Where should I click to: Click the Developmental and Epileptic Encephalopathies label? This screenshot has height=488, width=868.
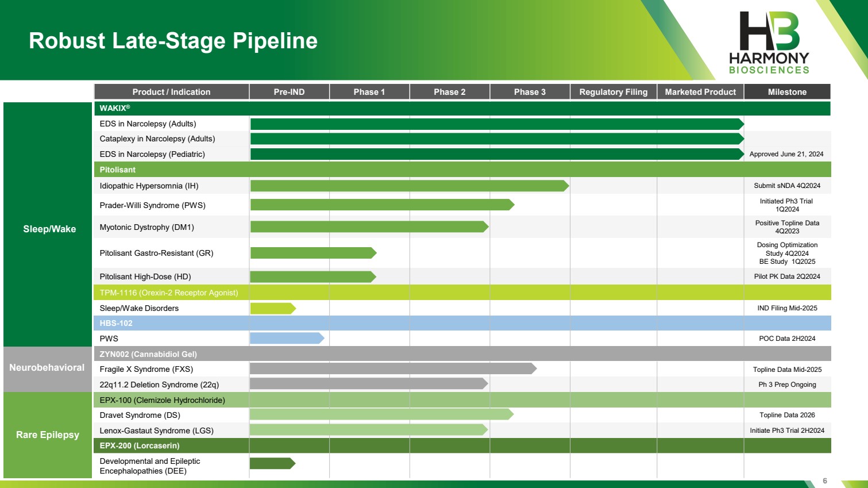click(150, 466)
